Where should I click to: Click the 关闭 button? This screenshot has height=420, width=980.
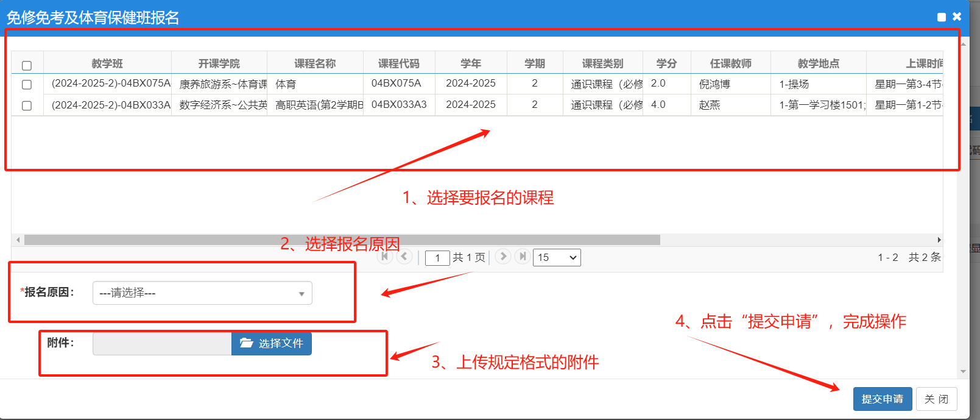(936, 399)
